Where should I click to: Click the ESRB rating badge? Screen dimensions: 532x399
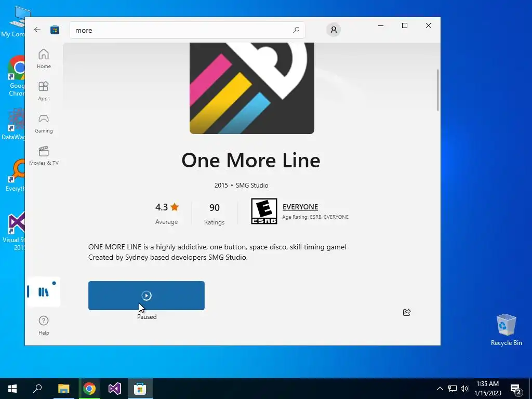[264, 211]
